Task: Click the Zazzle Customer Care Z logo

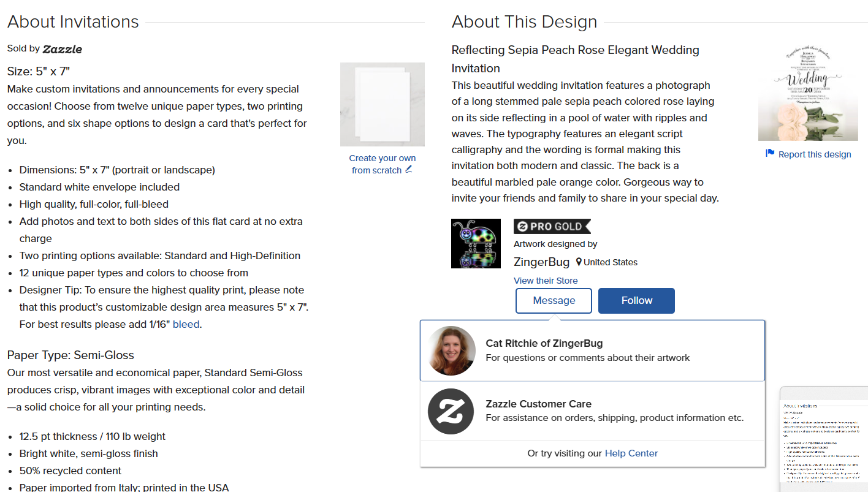Action: pyautogui.click(x=451, y=412)
